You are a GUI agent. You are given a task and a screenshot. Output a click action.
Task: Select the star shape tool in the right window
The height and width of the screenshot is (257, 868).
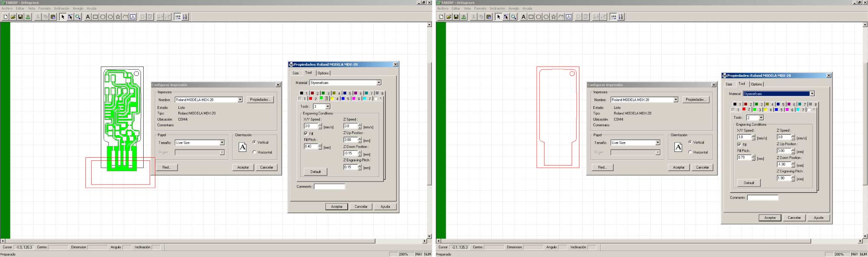click(553, 17)
